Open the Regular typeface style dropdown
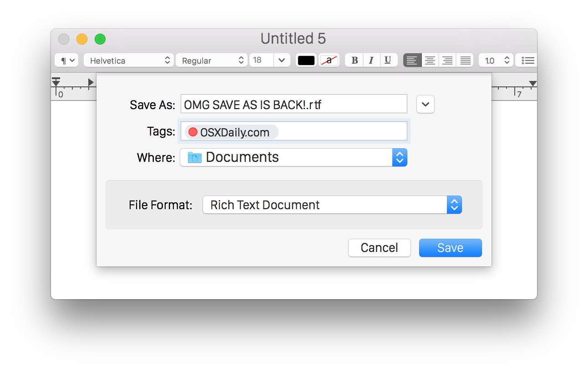Image resolution: width=588 pixels, height=372 pixels. 212,60
